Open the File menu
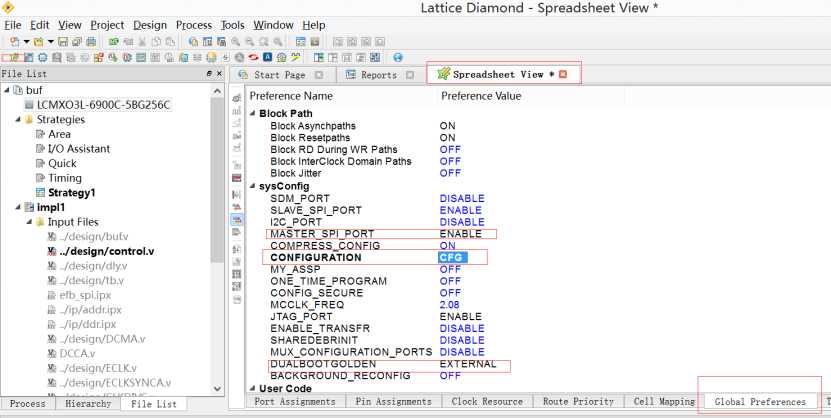Viewport: 831px width, 418px height. coord(13,25)
